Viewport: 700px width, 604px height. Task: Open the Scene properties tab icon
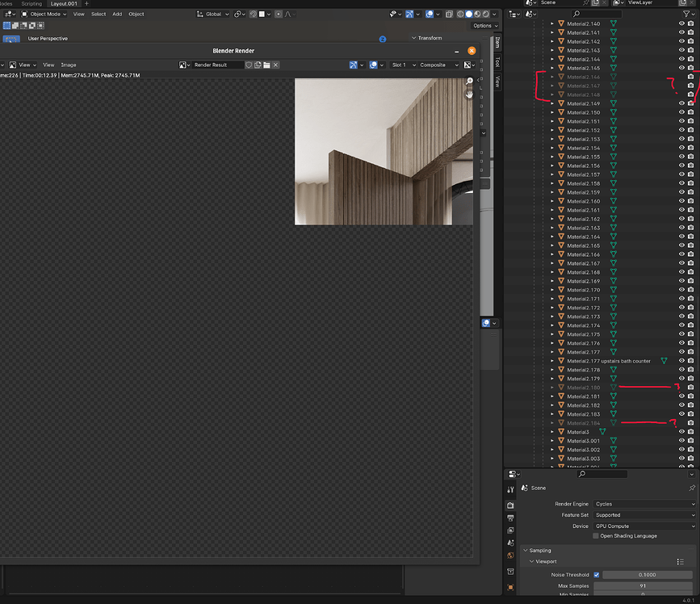[511, 543]
